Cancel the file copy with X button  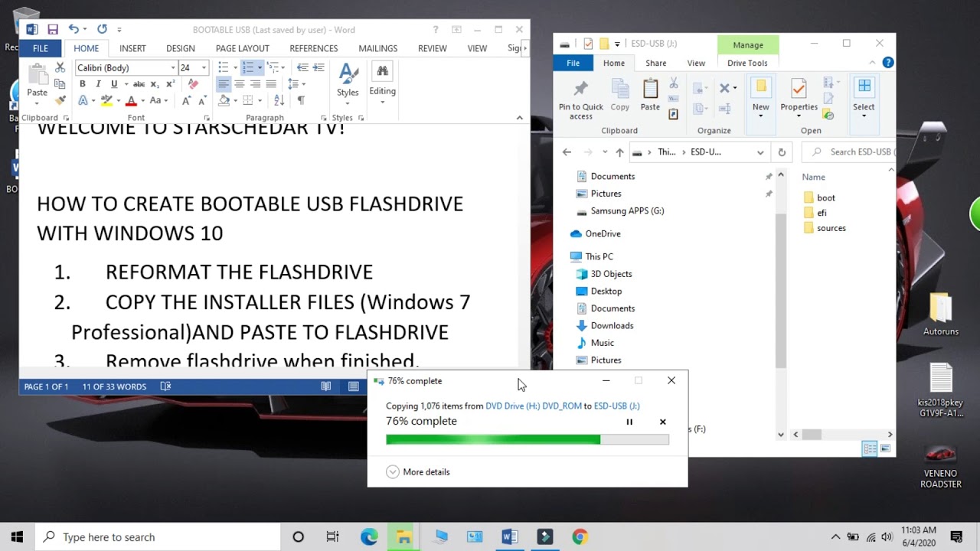tap(663, 422)
